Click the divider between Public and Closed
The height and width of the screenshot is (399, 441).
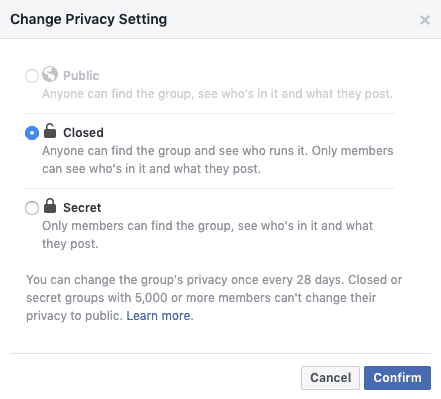pos(210,113)
